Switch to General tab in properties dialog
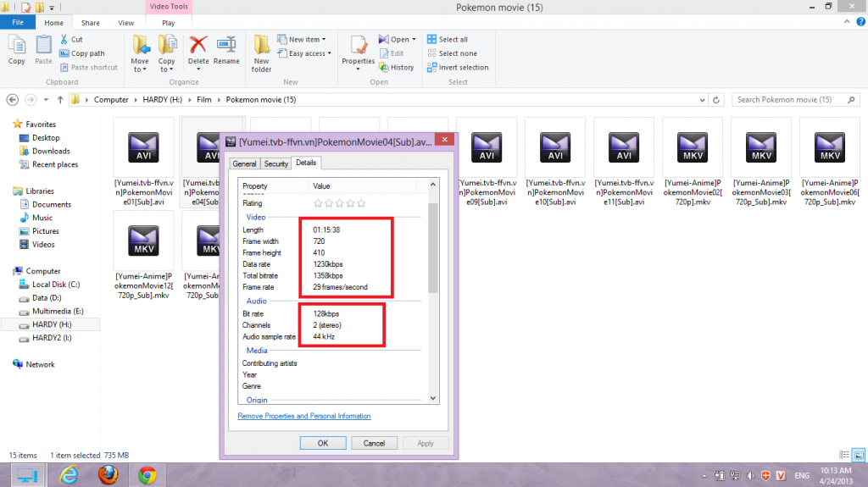The height and width of the screenshot is (487, 868). coord(244,163)
